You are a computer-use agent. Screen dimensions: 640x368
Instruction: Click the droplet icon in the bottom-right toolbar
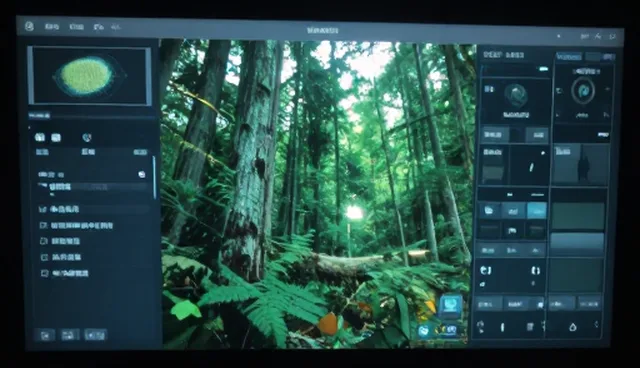coord(573,326)
